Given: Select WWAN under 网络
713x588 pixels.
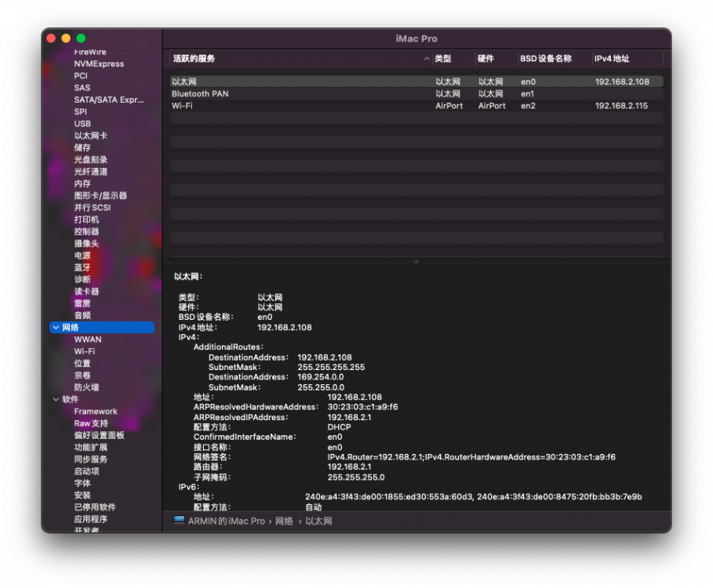Looking at the screenshot, I should point(88,339).
